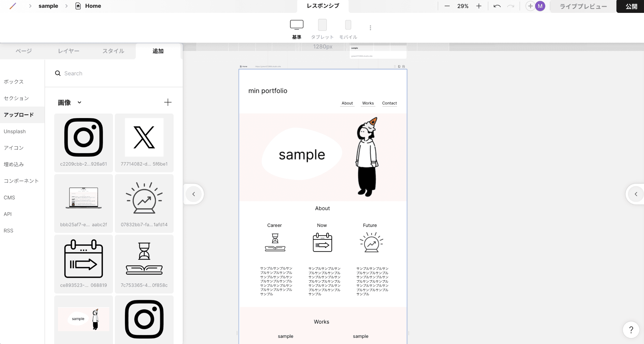Switch to the レイヤー tab
The image size is (644, 344).
pyautogui.click(x=68, y=51)
